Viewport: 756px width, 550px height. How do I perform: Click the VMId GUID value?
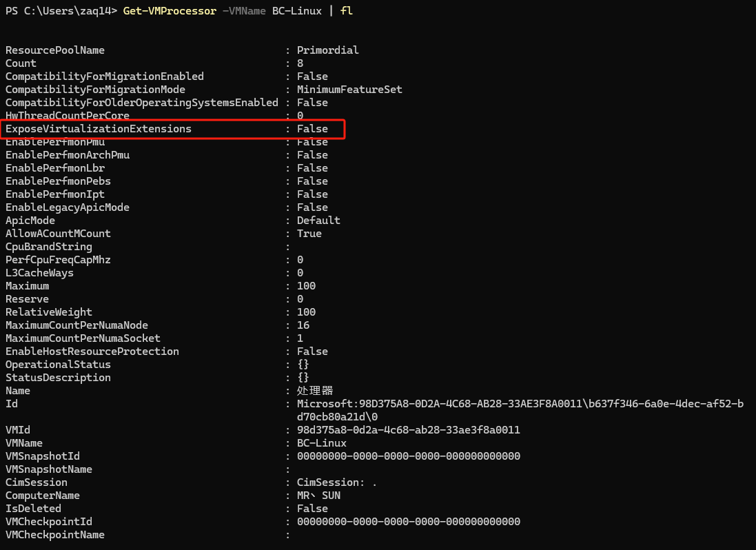[x=409, y=430]
